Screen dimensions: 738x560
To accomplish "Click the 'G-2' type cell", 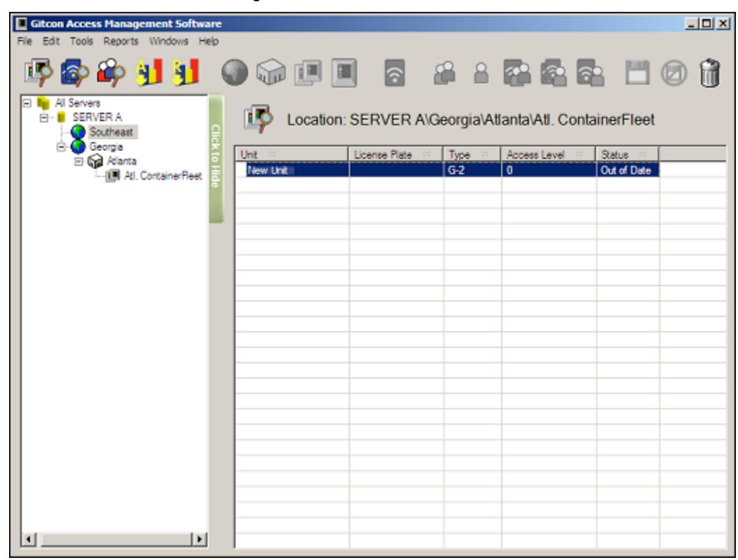I will click(x=472, y=170).
